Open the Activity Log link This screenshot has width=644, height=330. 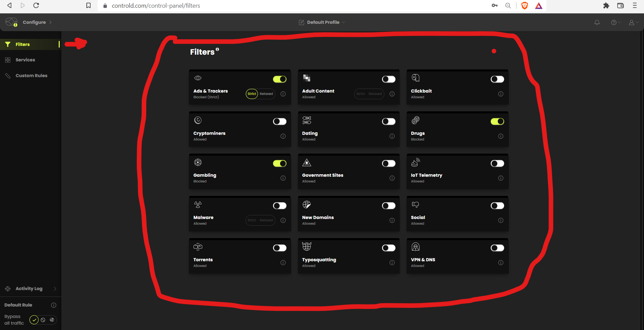click(29, 289)
